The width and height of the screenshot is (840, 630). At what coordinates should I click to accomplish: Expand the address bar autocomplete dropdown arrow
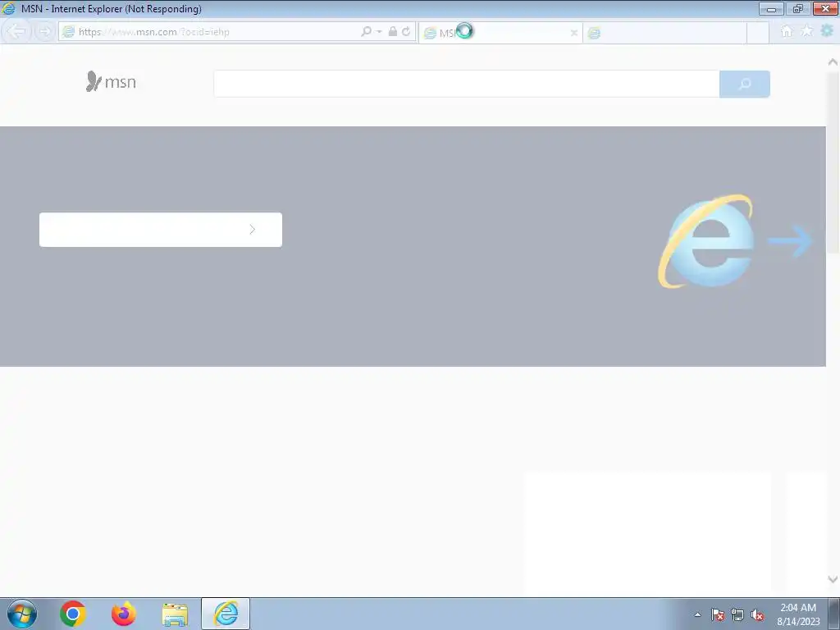click(379, 32)
